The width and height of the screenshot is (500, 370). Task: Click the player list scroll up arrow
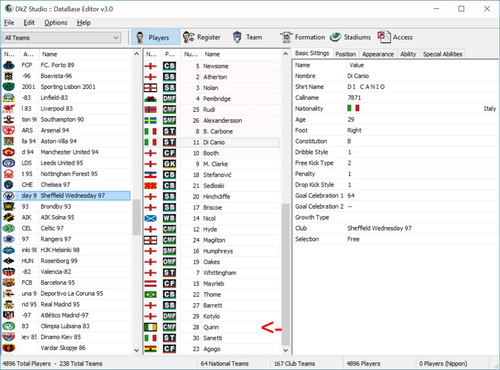tap(285, 54)
